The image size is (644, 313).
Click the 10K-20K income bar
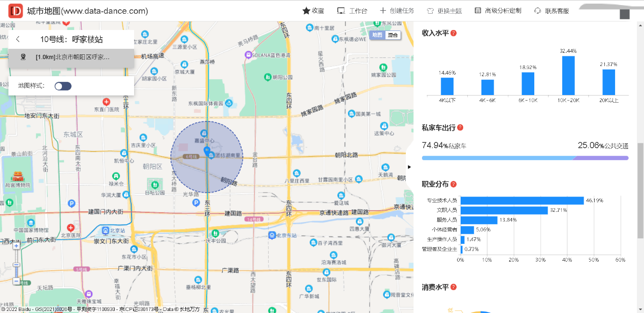568,75
